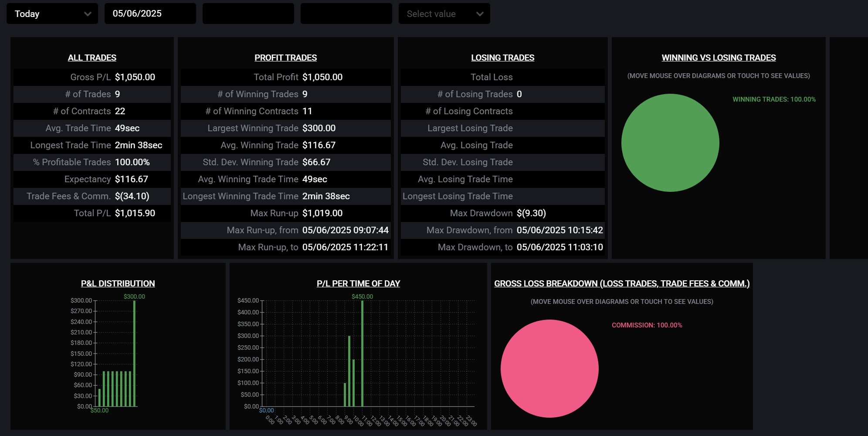Click the P&L DISTRIBUTION heading
The image size is (868, 436).
tap(118, 283)
